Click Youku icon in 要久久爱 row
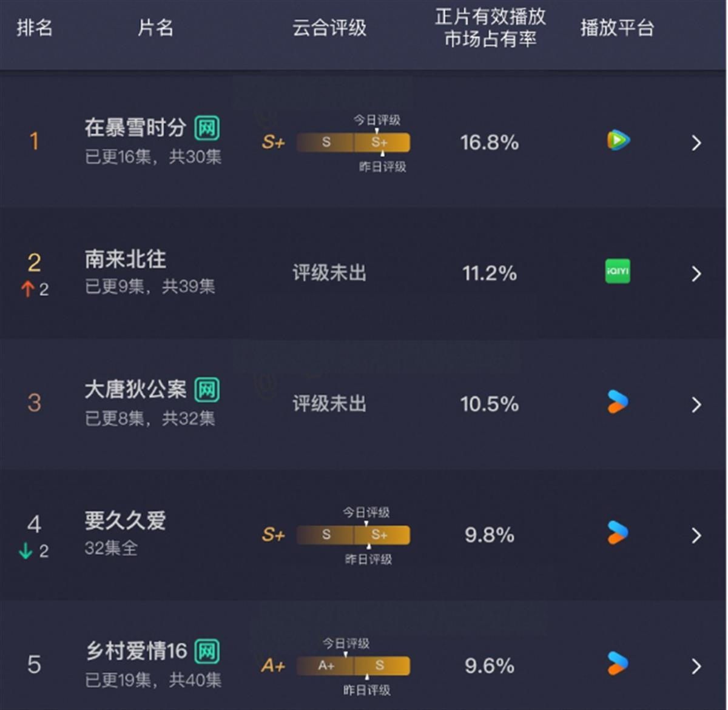This screenshot has width=728, height=710. (x=618, y=533)
